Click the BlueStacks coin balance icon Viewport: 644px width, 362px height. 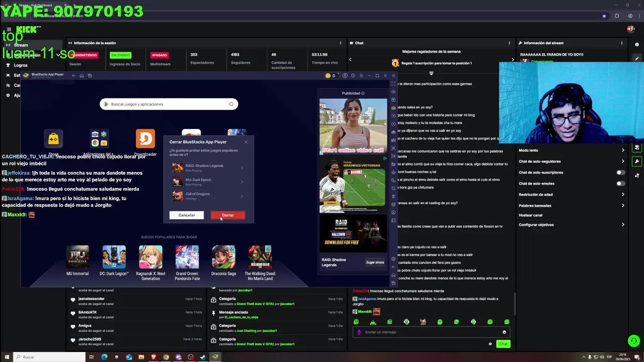[x=328, y=75]
